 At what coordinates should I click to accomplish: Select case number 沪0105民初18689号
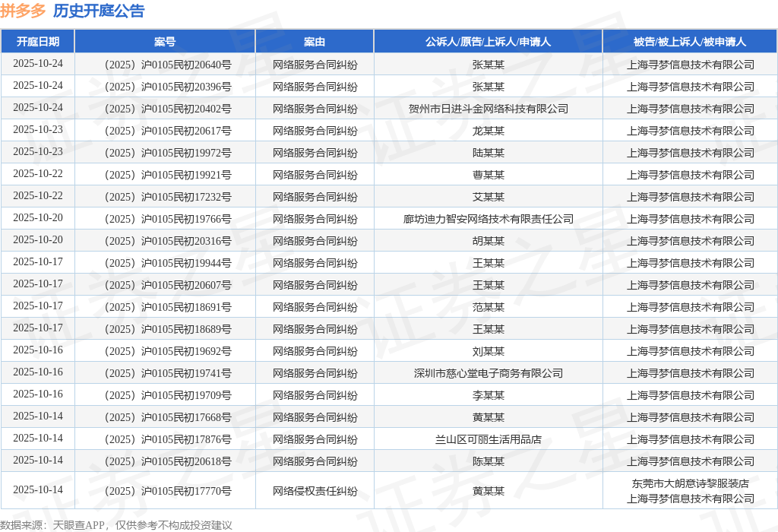click(x=168, y=329)
